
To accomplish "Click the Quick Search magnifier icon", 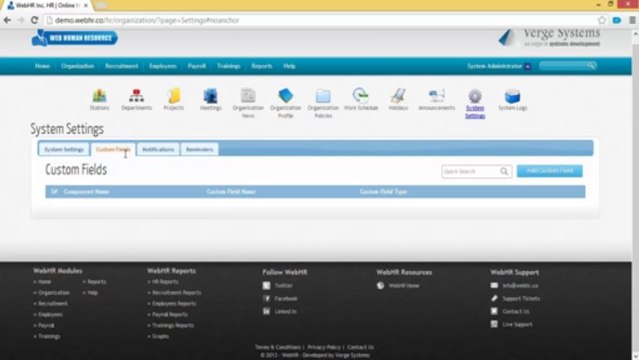I will [504, 171].
